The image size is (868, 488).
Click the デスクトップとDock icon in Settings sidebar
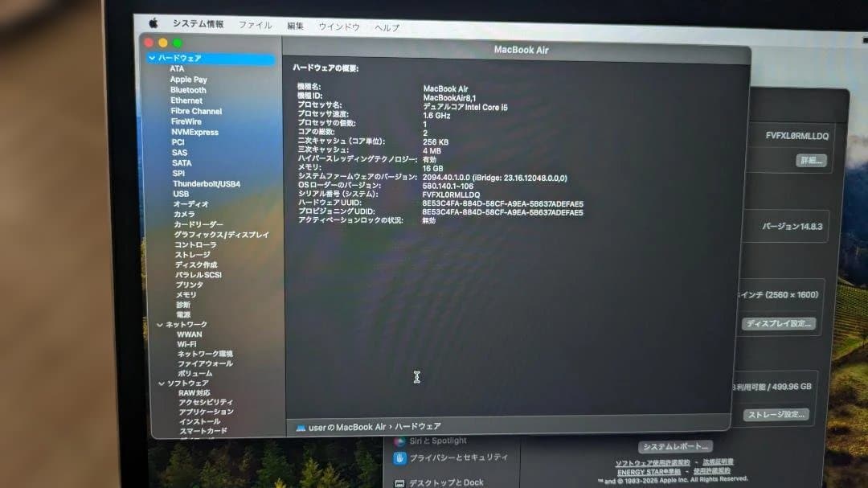pyautogui.click(x=399, y=482)
